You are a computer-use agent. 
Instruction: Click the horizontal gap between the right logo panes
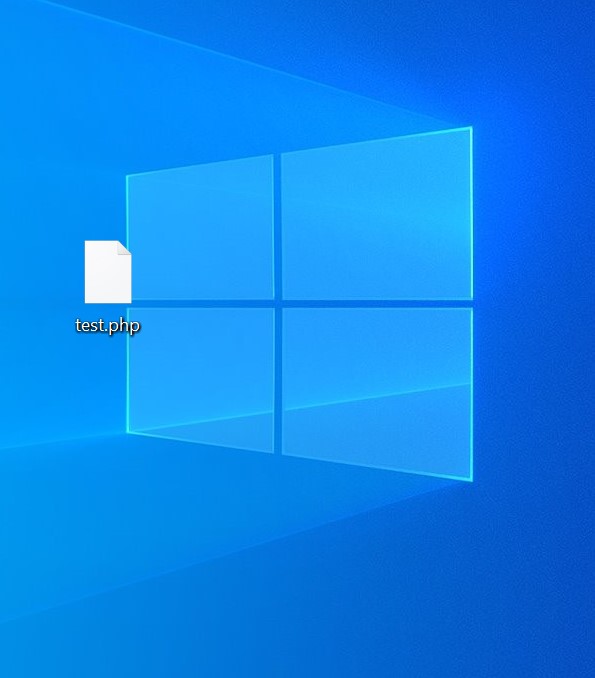coord(377,304)
